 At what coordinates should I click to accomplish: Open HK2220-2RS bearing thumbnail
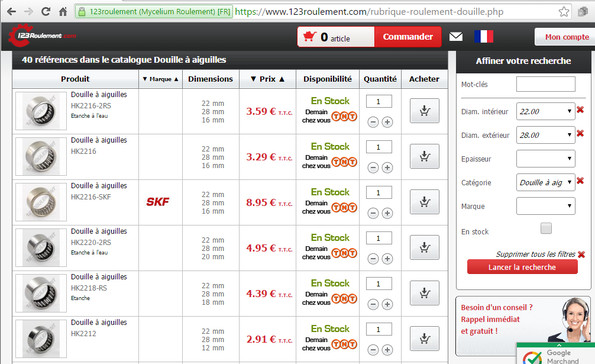point(41,248)
